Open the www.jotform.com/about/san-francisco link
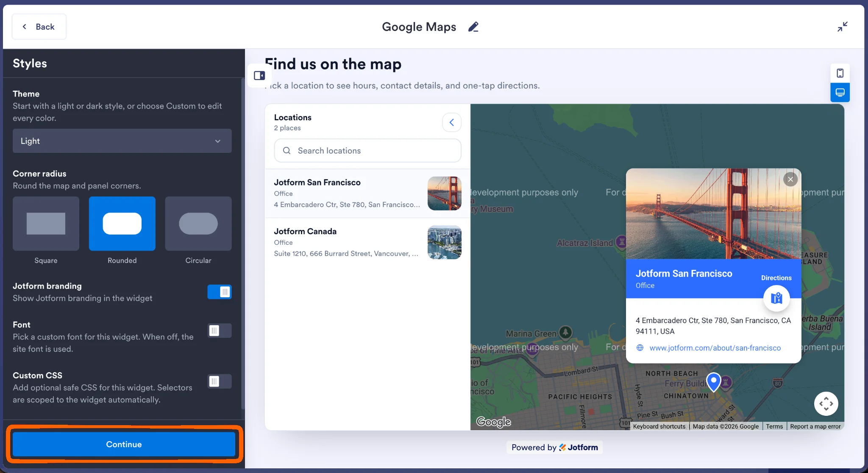The width and height of the screenshot is (868, 473). [715, 348]
